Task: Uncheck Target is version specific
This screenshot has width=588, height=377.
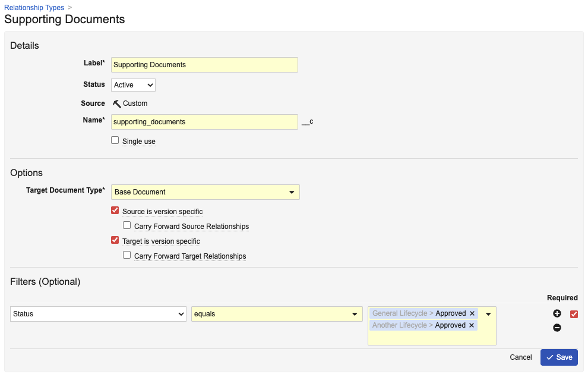Action: click(x=115, y=240)
